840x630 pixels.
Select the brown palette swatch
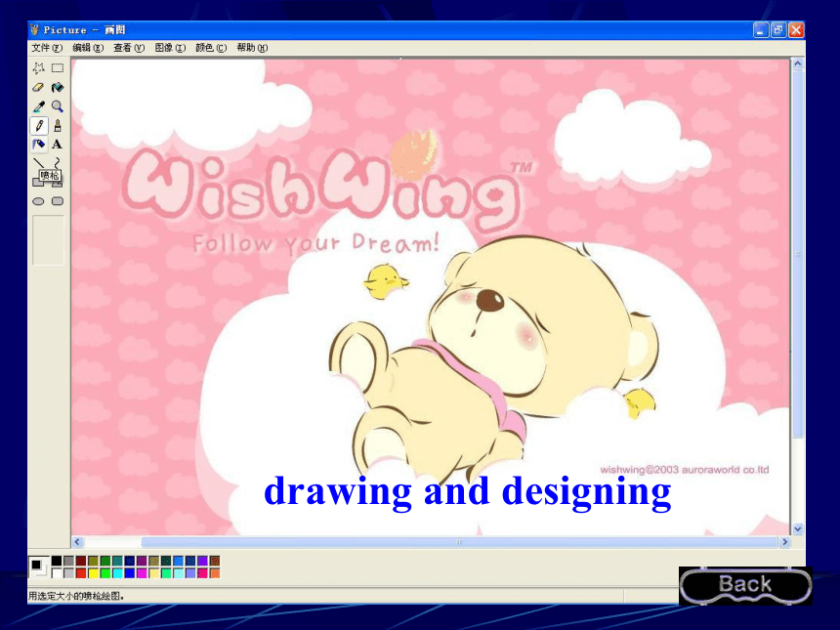click(215, 561)
